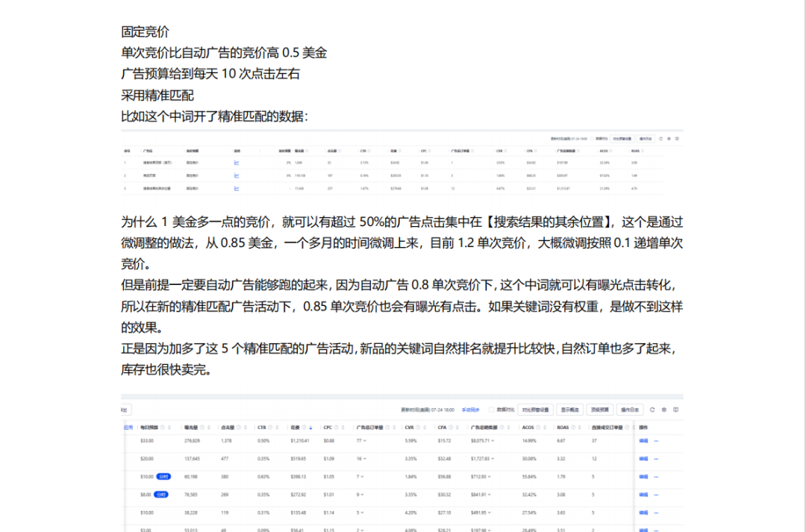
Task: Click the column display icon in lower toolbar
Action: (x=675, y=410)
